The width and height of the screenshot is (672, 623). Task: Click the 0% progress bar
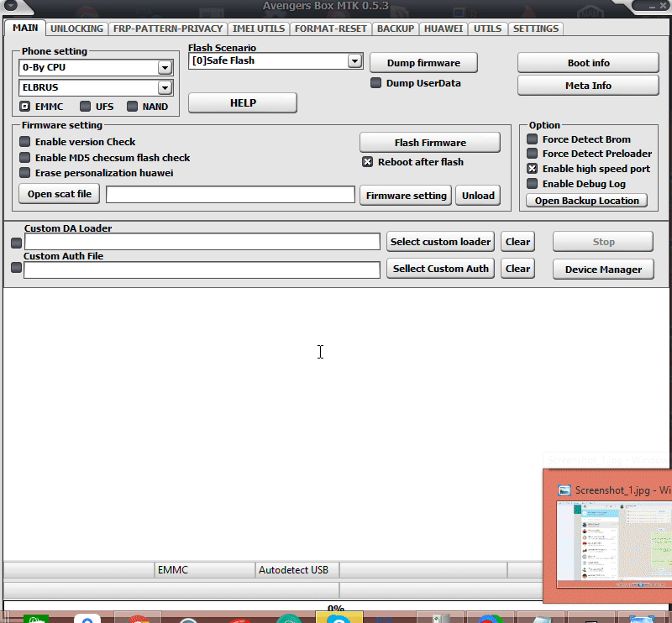[335, 607]
